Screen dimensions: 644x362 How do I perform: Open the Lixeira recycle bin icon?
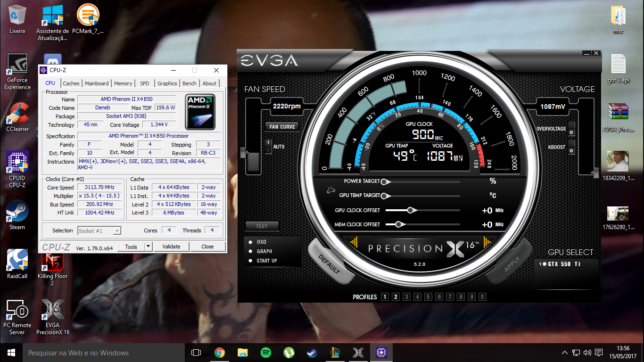pyautogui.click(x=17, y=20)
